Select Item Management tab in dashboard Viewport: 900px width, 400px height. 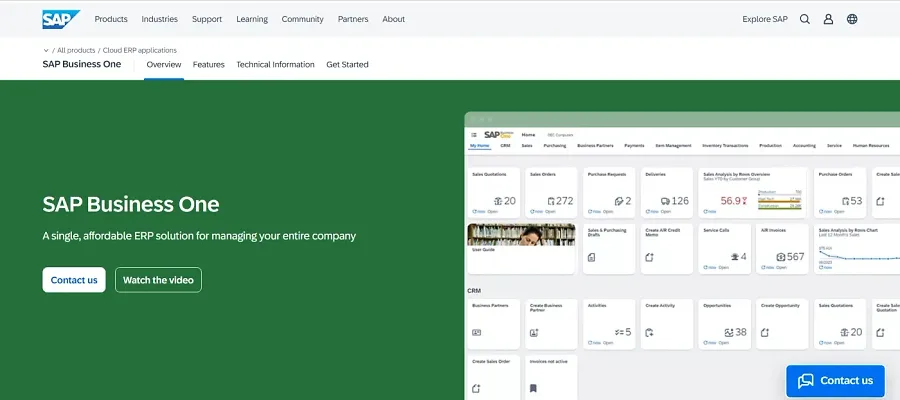pyautogui.click(x=673, y=146)
